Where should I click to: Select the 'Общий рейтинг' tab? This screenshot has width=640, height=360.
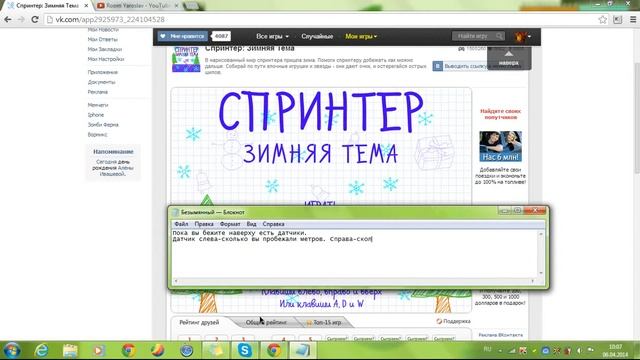(x=266, y=322)
